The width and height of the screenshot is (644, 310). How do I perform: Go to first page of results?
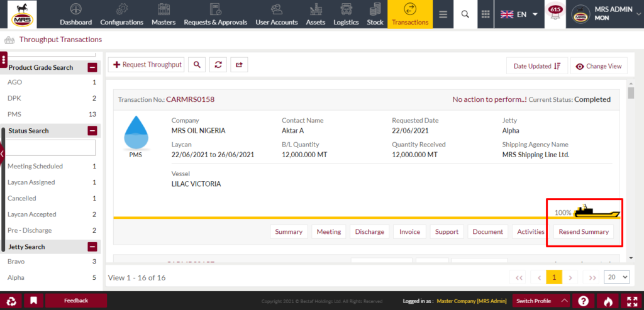pyautogui.click(x=519, y=277)
